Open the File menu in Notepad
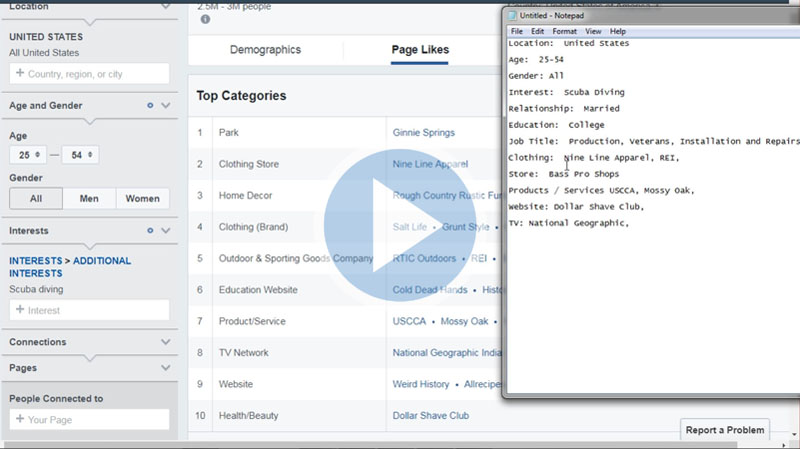 [x=517, y=32]
